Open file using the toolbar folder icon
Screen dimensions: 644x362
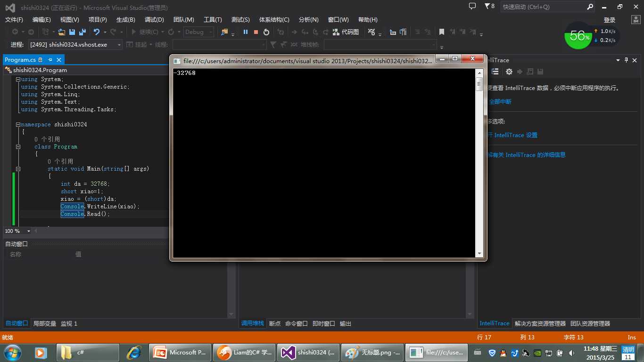(x=61, y=32)
